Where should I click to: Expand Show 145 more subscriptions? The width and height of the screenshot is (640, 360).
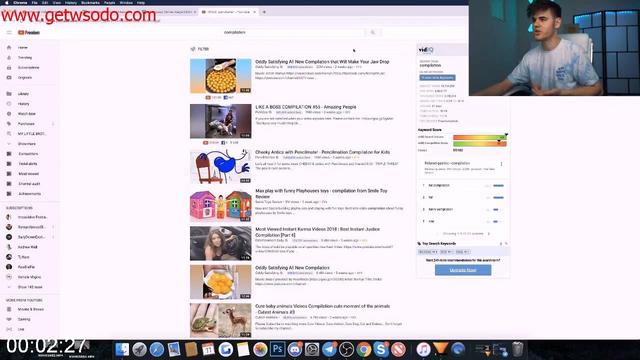tap(30, 287)
